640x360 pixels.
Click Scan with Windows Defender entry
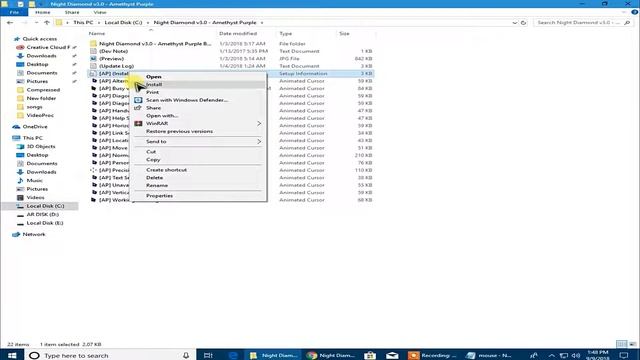[187, 100]
